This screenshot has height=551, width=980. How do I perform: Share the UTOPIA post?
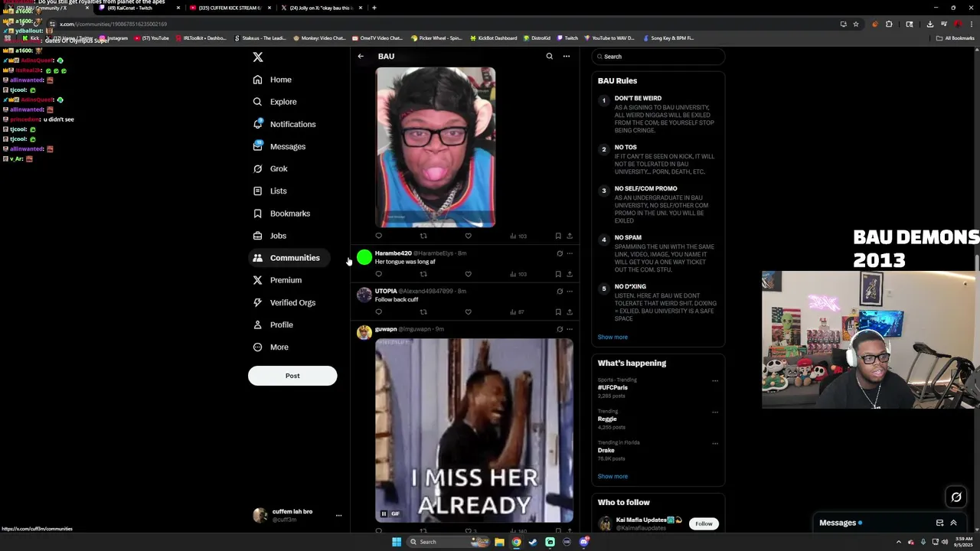click(570, 312)
